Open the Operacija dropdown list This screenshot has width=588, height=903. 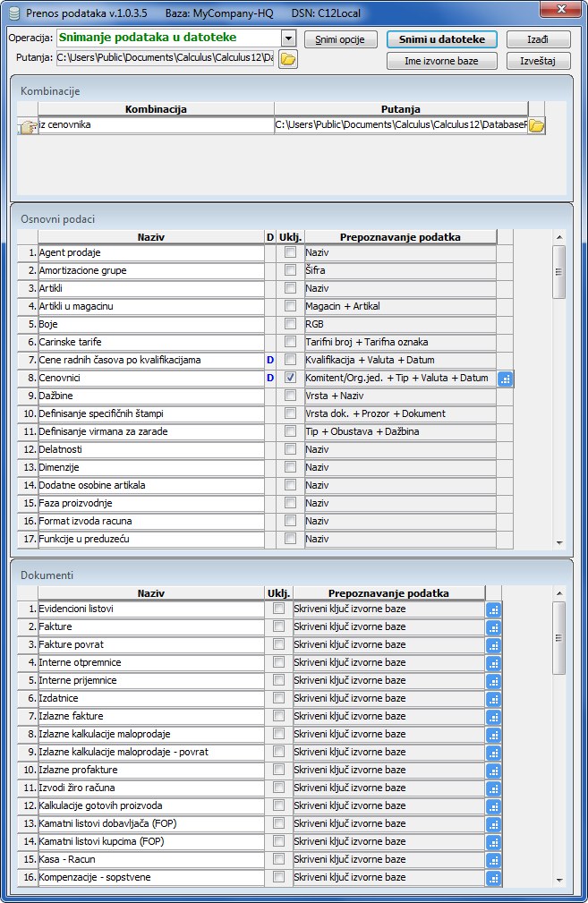point(288,38)
